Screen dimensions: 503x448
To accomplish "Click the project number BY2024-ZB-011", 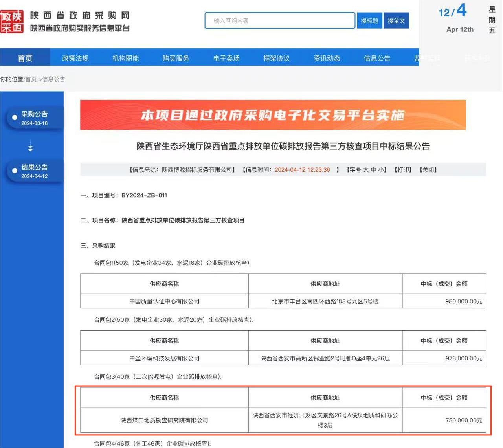I will [144, 195].
